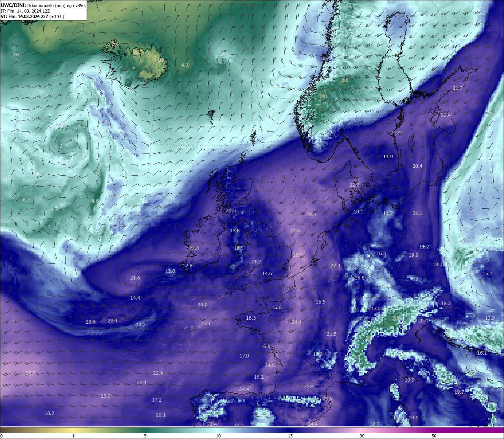Click the 11.8 value label

coord(235,230)
